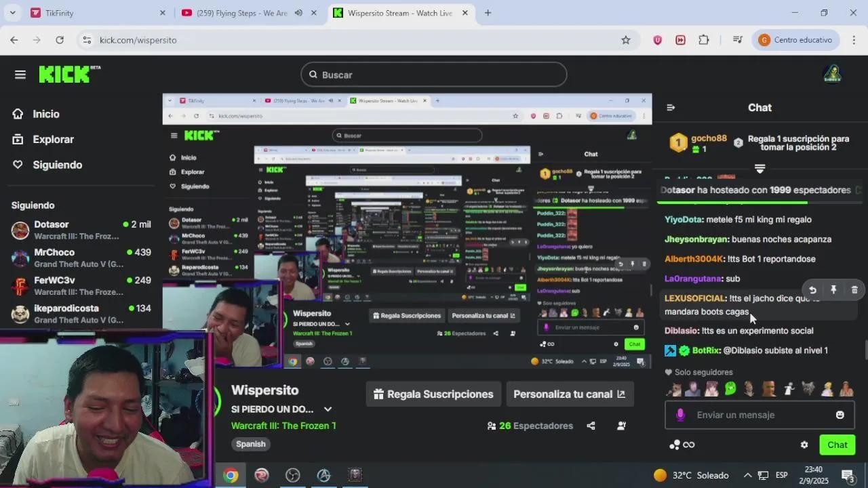Image resolution: width=868 pixels, height=488 pixels.
Task: Bookmark this page with the star icon
Action: click(626, 40)
